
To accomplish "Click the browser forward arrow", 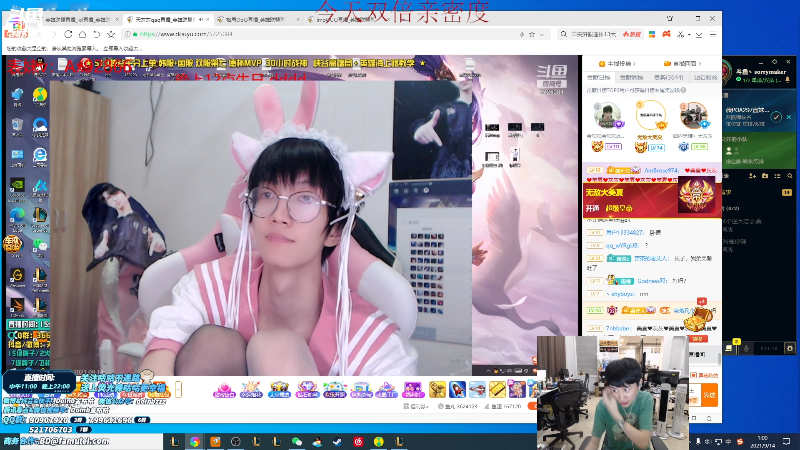I will click(54, 34).
